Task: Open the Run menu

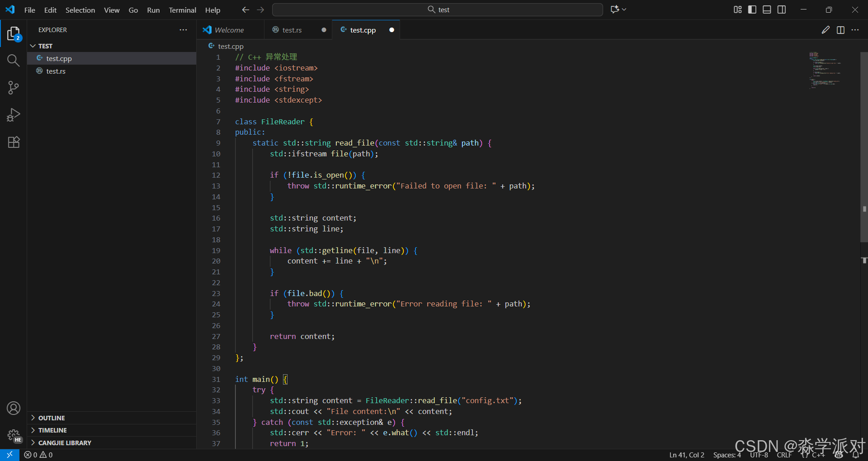Action: [x=153, y=10]
